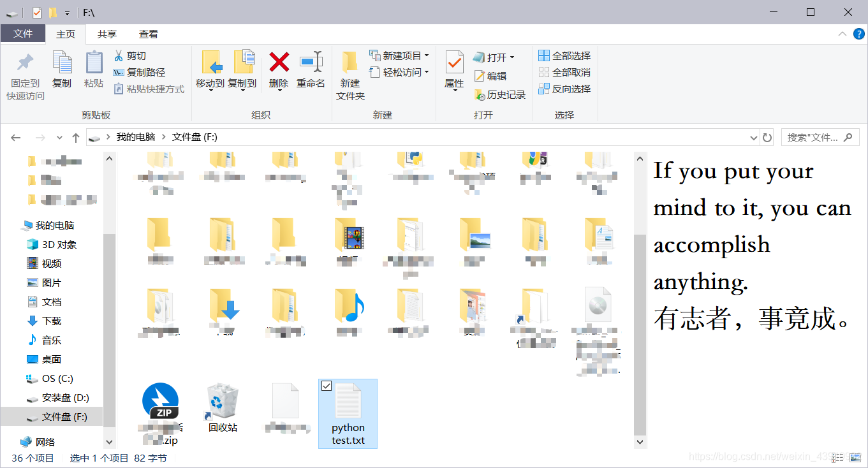This screenshot has height=468, width=868.
Task: Click Select all (全部选择)
Action: (564, 56)
